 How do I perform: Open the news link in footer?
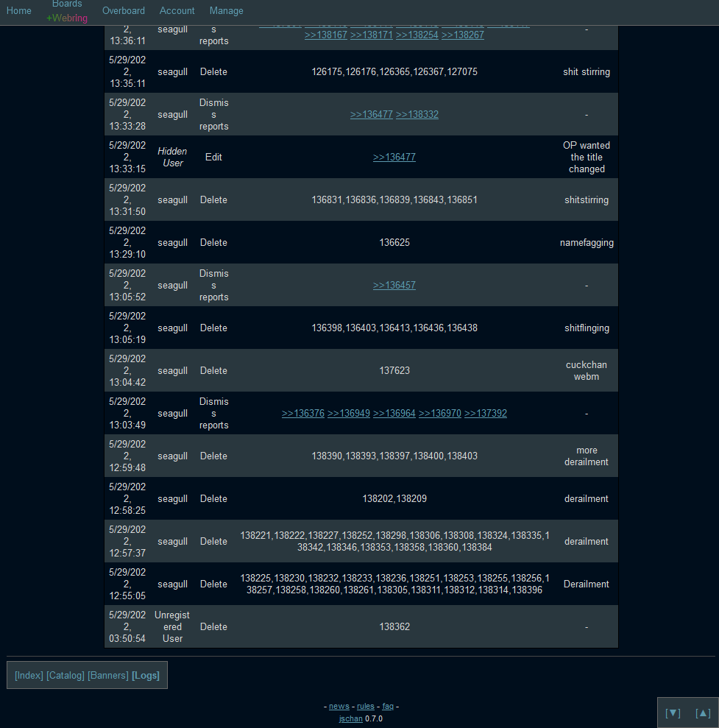point(339,707)
